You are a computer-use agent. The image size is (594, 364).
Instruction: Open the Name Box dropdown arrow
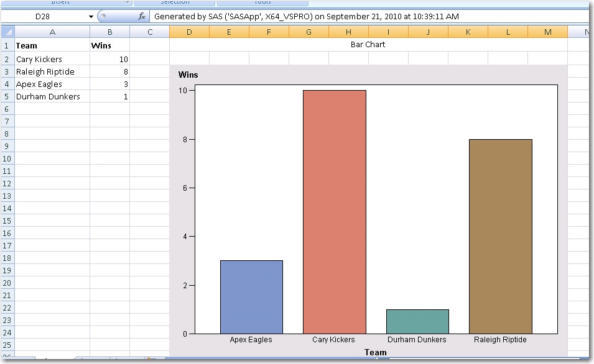(x=91, y=17)
